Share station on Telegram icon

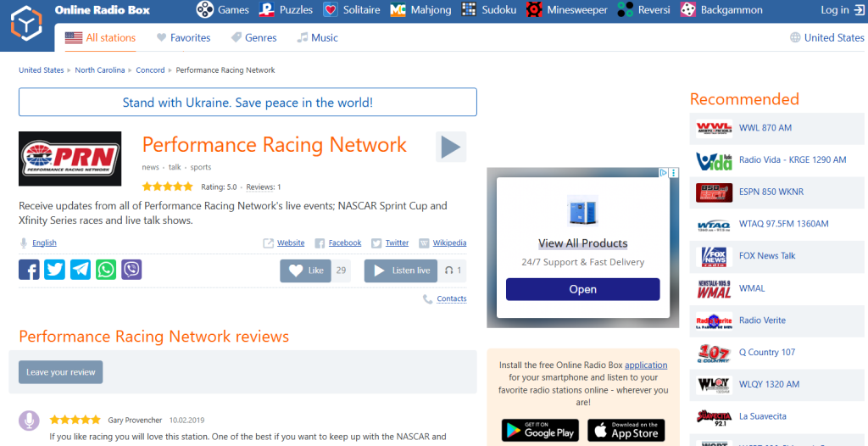tap(81, 270)
